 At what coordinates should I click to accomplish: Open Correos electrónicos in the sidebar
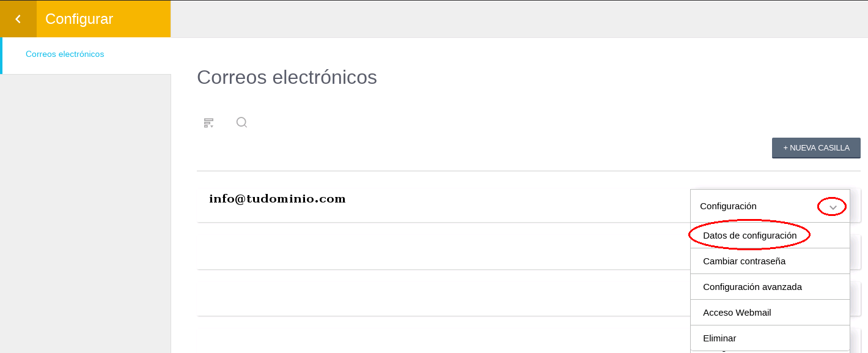click(65, 54)
